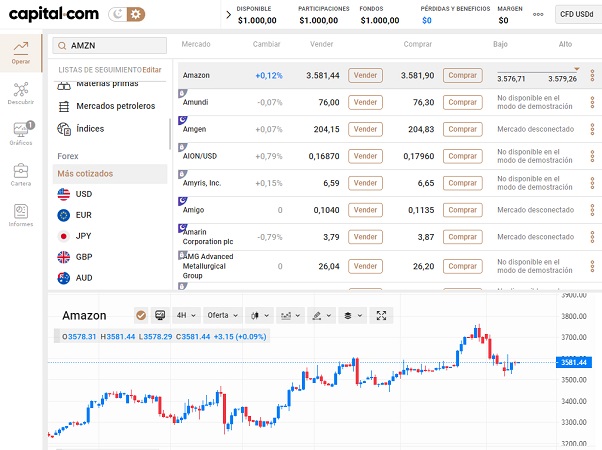Select Índices category

[81, 129]
